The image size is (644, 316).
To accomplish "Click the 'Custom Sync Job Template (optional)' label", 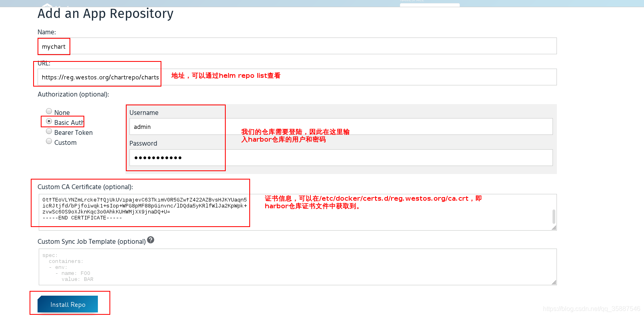I will click(x=91, y=242).
